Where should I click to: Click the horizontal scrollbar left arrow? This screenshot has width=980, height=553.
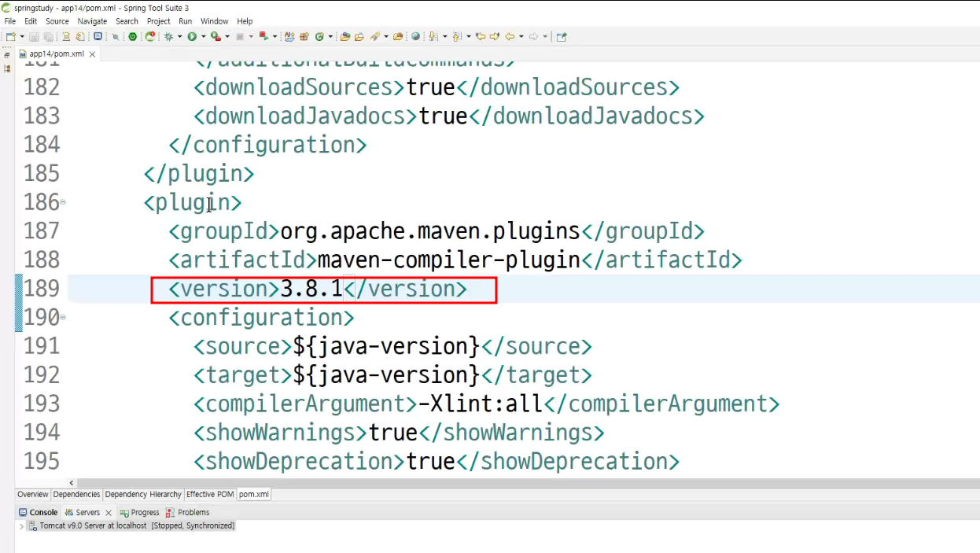tap(72, 483)
